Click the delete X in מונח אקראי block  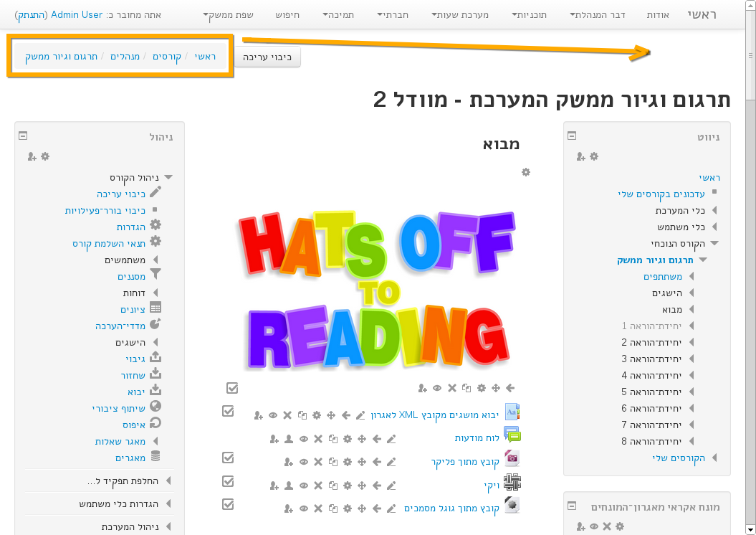607,526
